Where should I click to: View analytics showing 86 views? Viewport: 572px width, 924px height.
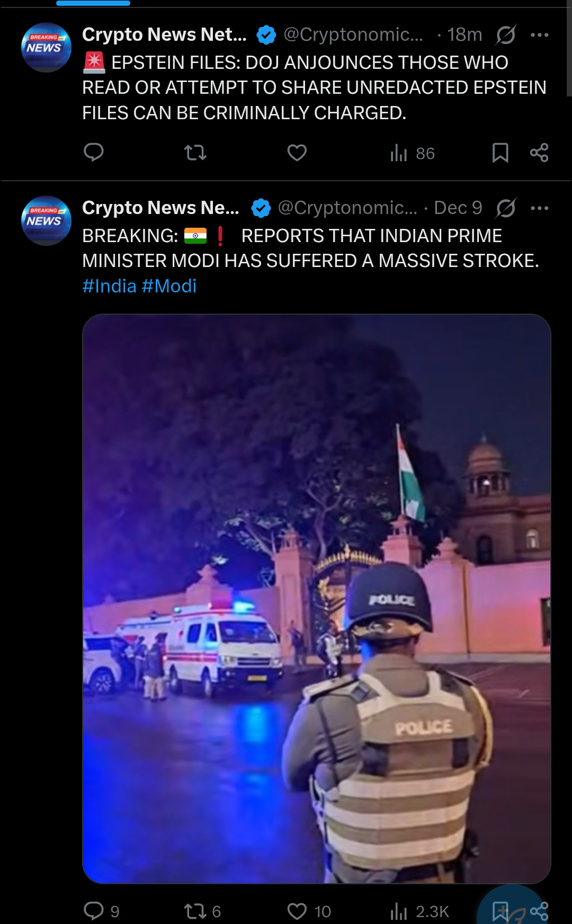click(412, 153)
